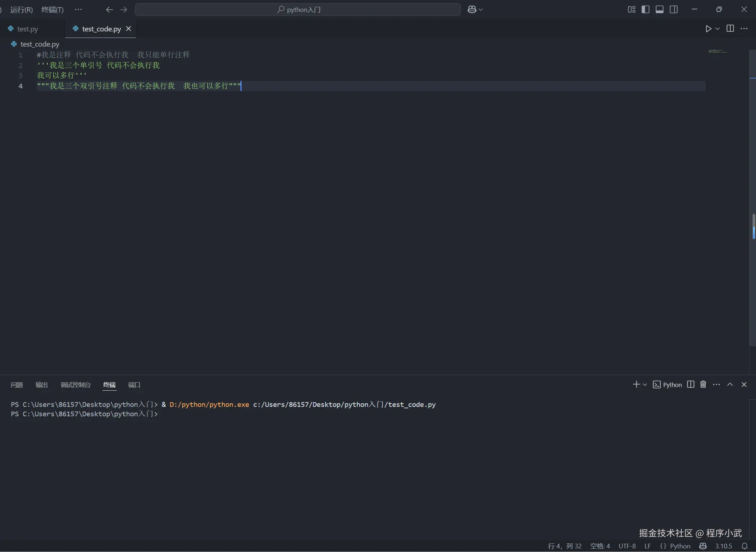The image size is (756, 552).
Task: Toggle the bottom panel visibility
Action: [x=659, y=10]
